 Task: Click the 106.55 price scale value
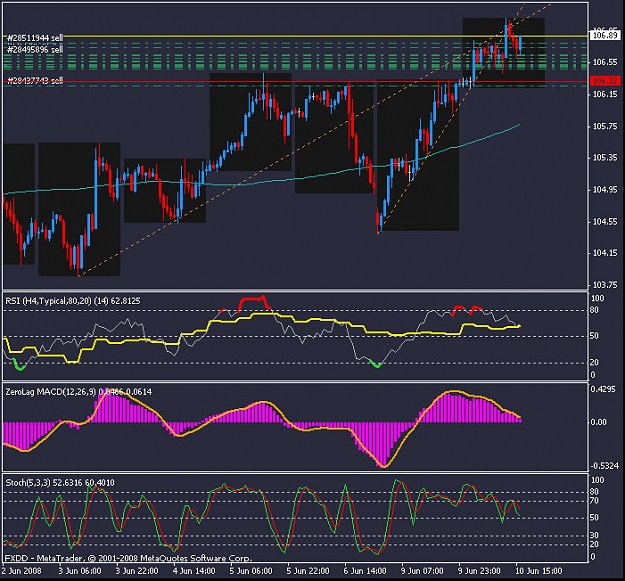point(605,62)
